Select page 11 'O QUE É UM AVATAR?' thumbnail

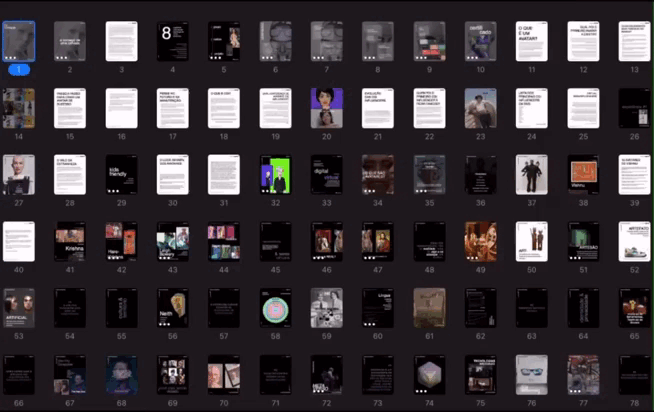pos(532,41)
